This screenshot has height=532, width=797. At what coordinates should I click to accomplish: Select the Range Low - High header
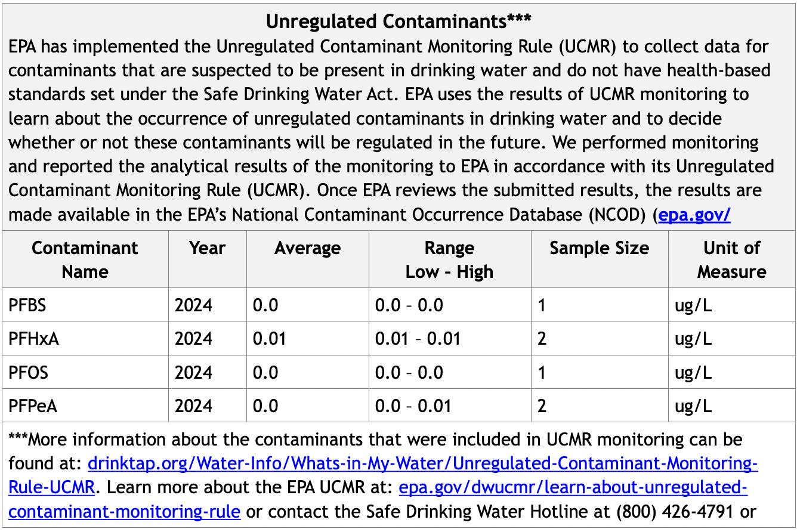(449, 259)
